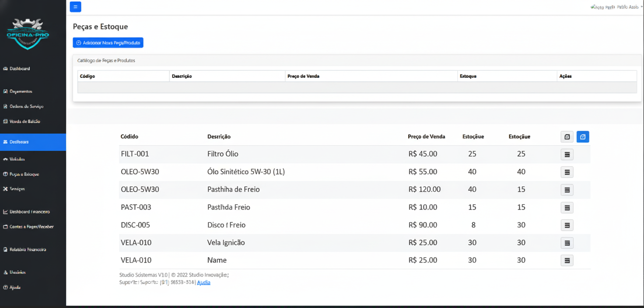Open actions menu for Vela Ignição row

point(567,243)
